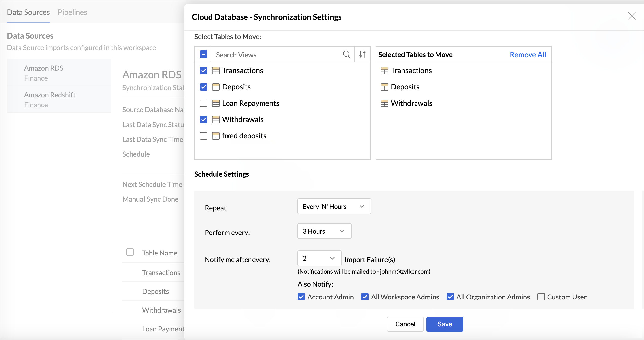Expand the Perform every 3 Hours dropdown

324,231
